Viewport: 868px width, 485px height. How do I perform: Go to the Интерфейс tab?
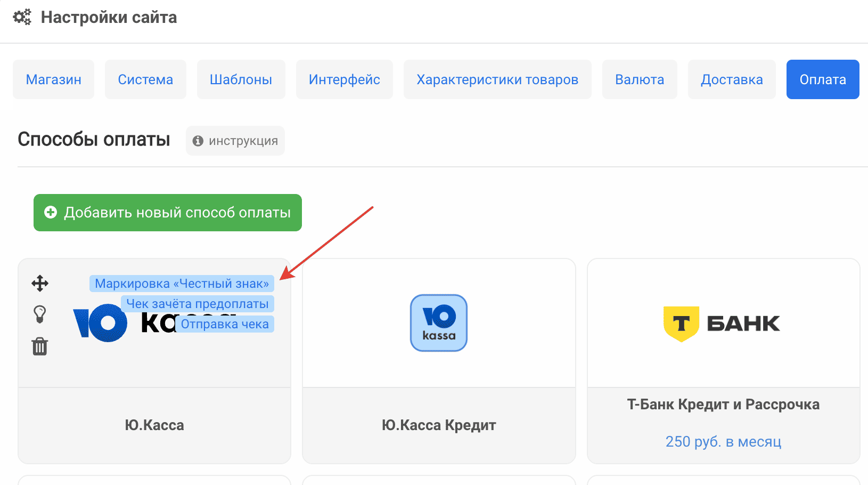point(345,79)
